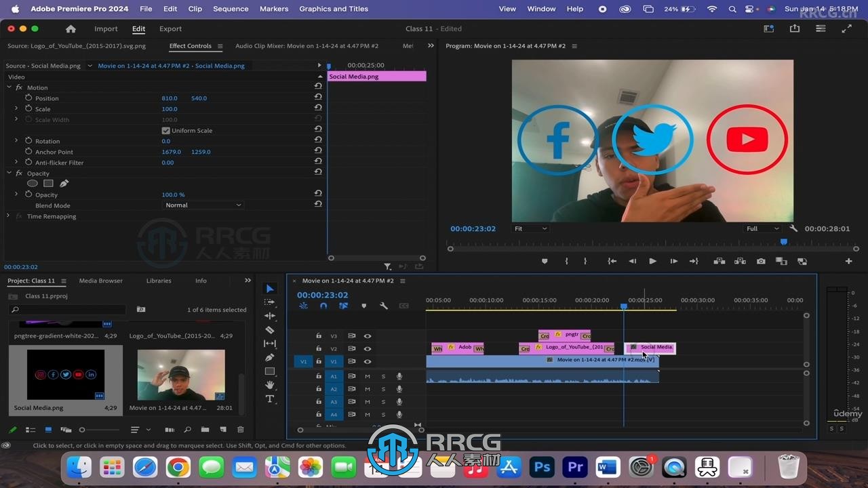Image resolution: width=868 pixels, height=488 pixels.
Task: Select the Track Select Forward tool
Action: tap(270, 302)
